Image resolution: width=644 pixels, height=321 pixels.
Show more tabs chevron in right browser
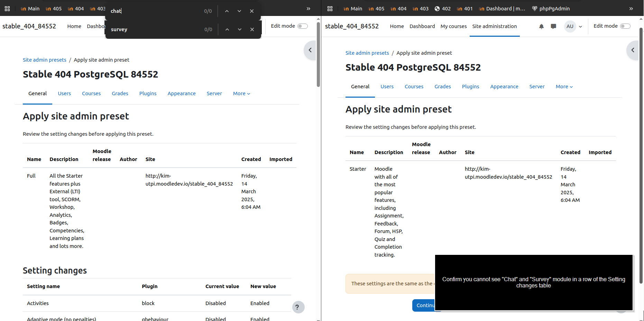click(x=631, y=9)
